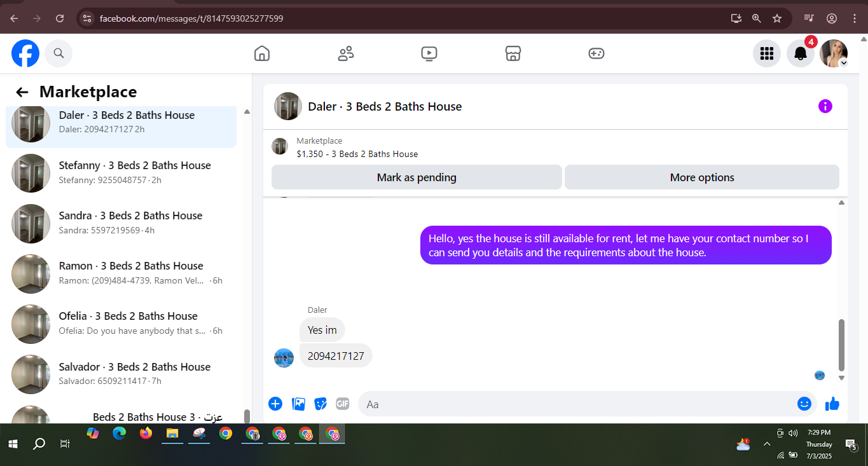Open the Marketplace storefront tab icon
The height and width of the screenshot is (466, 868).
pos(513,53)
